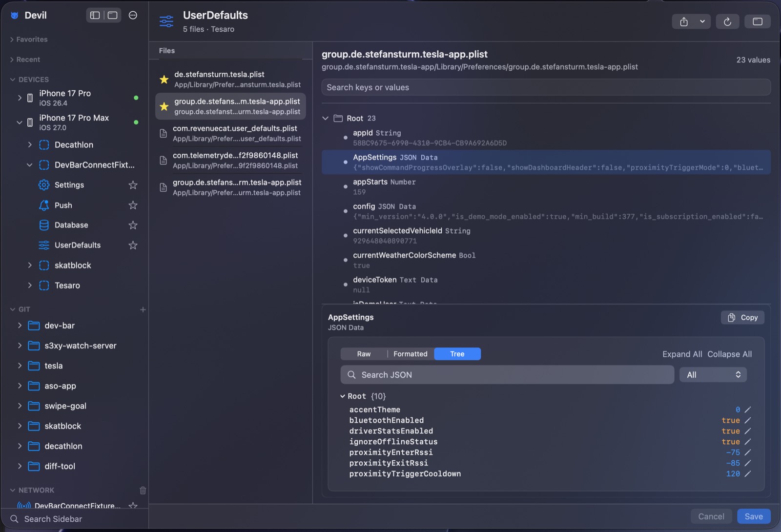The height and width of the screenshot is (532, 781).
Task: Click the UserDefaults sliders header icon
Action: pyautogui.click(x=166, y=21)
